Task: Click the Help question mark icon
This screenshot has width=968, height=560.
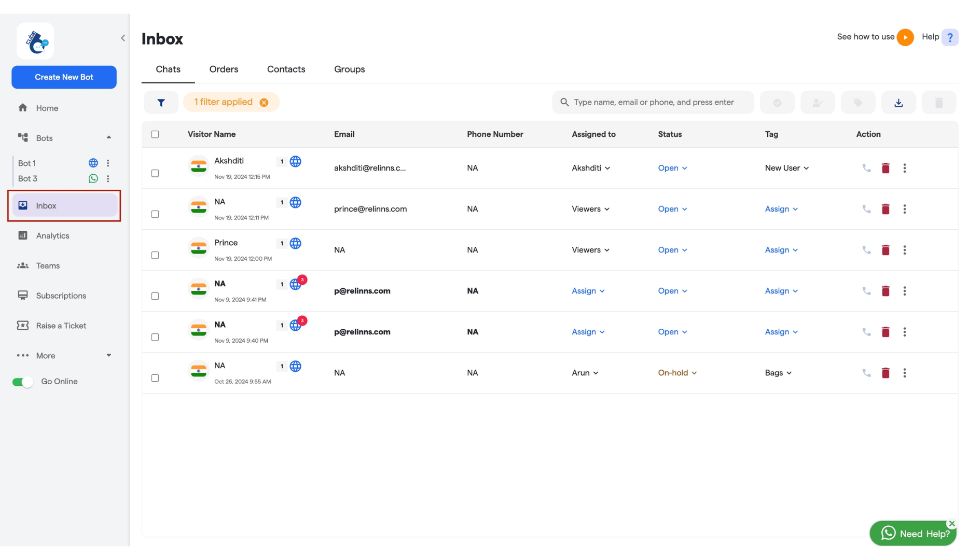Action: coord(950,37)
